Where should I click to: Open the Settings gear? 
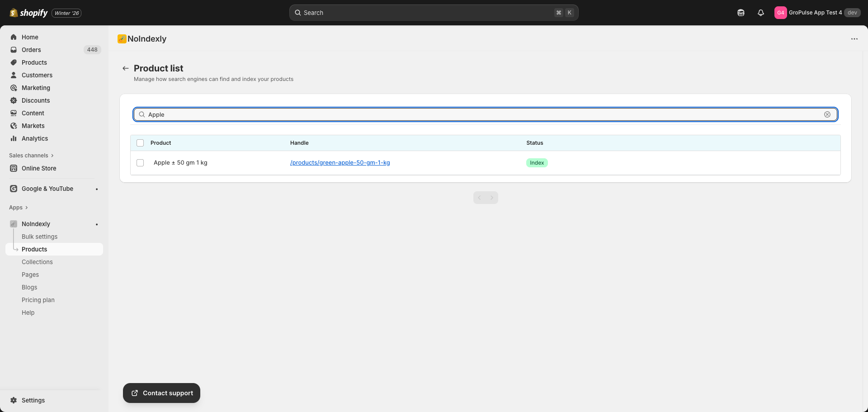(14, 400)
